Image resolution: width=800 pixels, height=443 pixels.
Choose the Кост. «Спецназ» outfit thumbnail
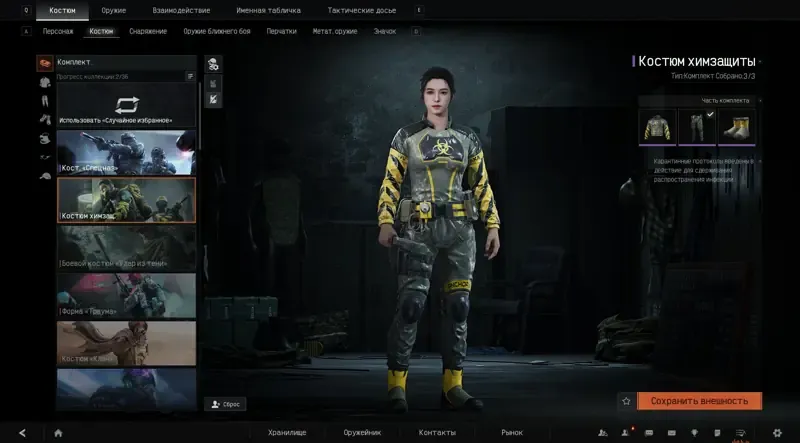click(126, 152)
